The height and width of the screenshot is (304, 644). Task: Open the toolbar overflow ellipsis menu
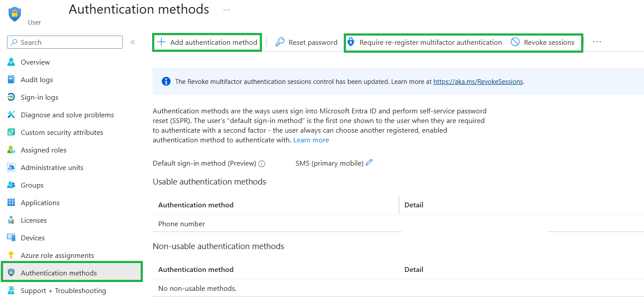[597, 42]
